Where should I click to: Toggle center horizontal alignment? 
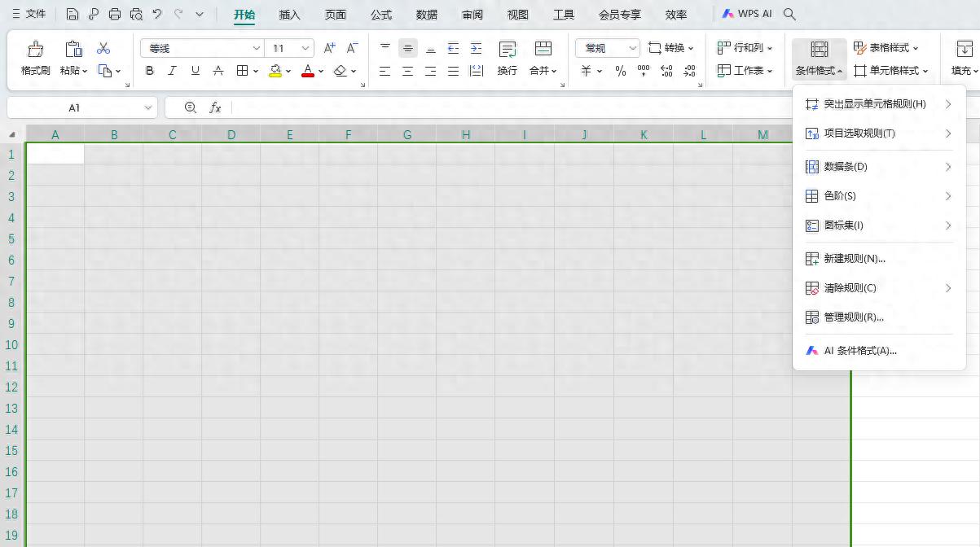click(408, 71)
